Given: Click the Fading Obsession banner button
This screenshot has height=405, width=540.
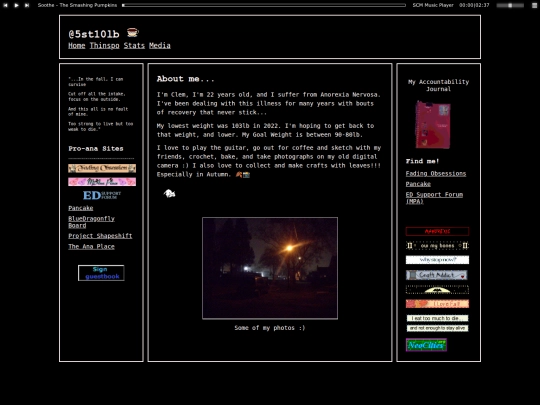Looking at the screenshot, I should (x=102, y=168).
